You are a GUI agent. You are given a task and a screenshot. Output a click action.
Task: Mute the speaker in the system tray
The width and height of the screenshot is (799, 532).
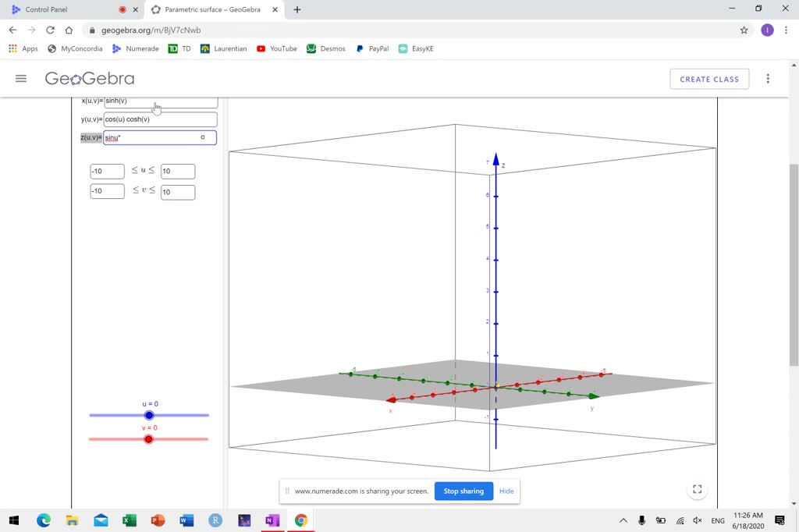[697, 520]
